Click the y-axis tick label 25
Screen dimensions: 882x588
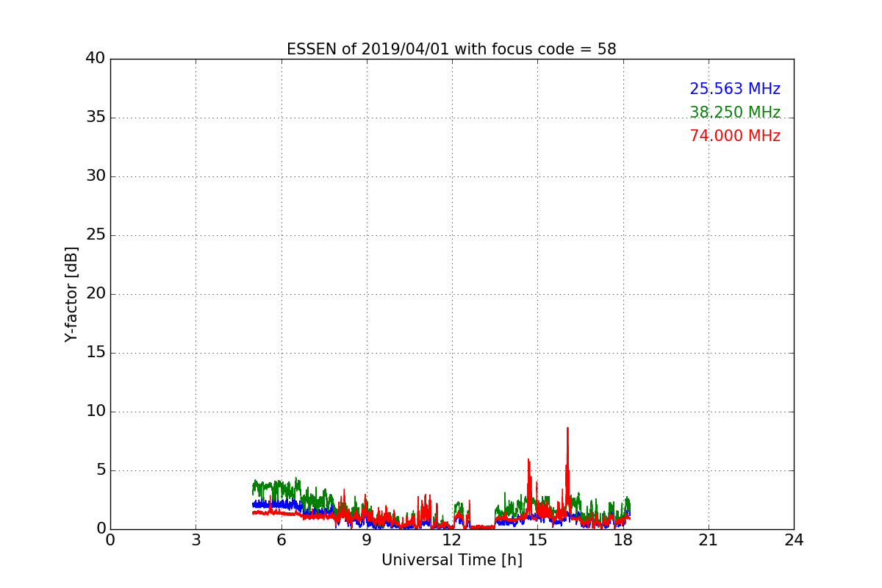(x=96, y=235)
